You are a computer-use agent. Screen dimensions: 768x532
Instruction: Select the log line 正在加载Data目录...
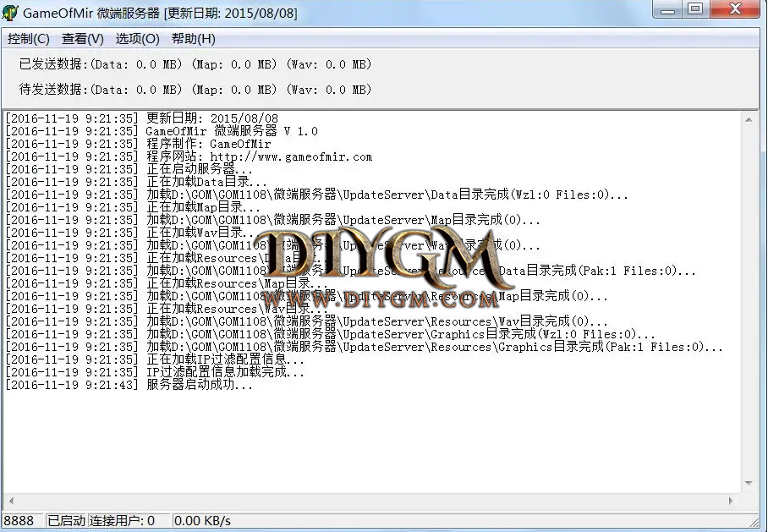click(x=135, y=182)
